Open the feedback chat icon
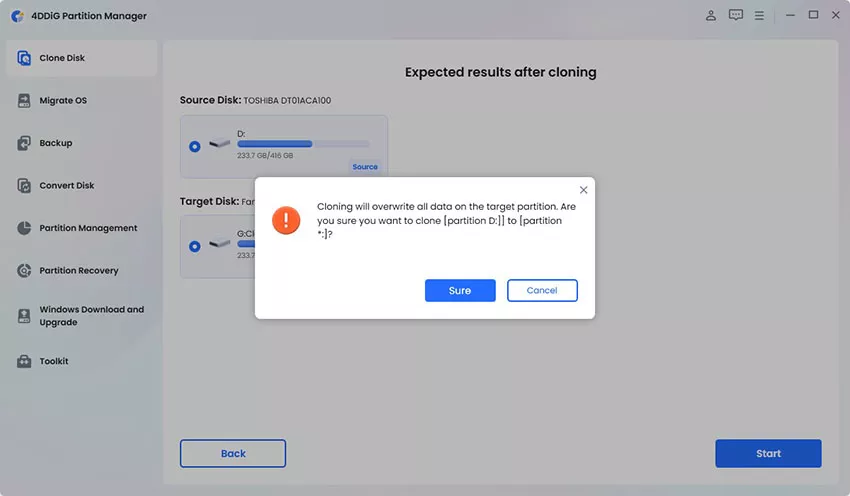This screenshot has width=850, height=496. pyautogui.click(x=736, y=15)
